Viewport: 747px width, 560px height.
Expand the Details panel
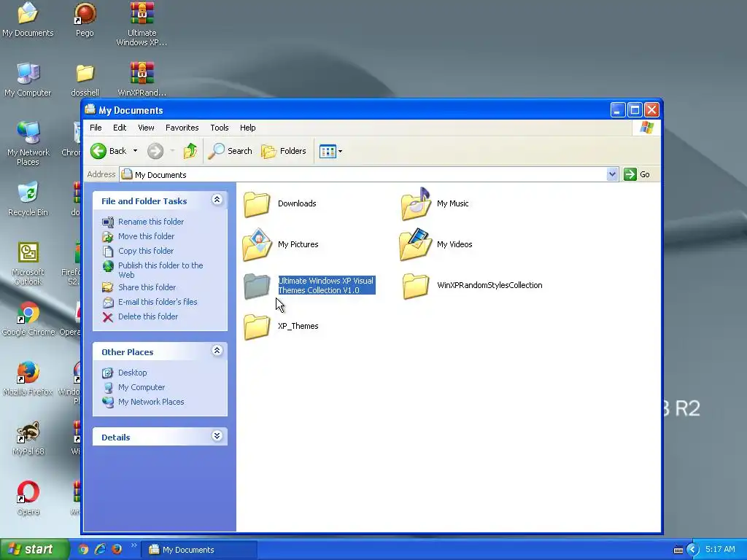coord(217,436)
